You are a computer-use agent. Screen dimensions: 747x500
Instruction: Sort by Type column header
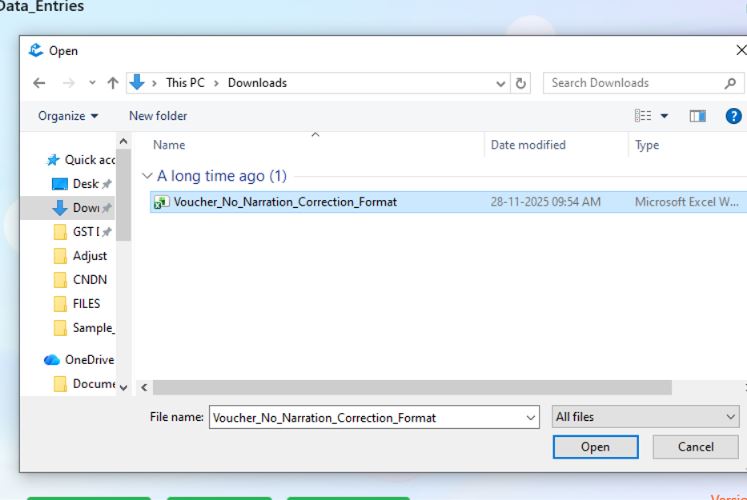[647, 145]
